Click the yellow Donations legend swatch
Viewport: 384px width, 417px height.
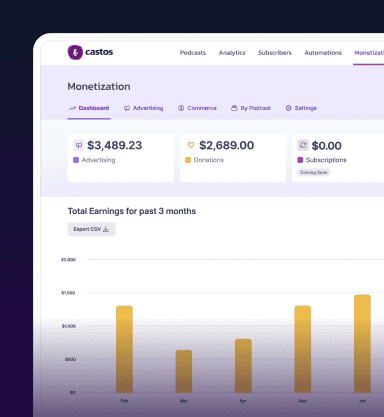[188, 160]
